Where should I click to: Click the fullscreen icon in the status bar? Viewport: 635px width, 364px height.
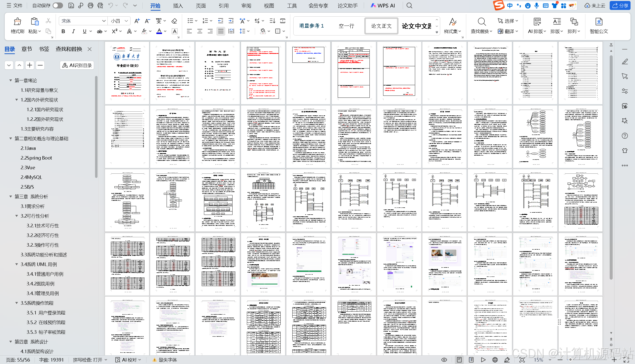[x=626, y=360]
